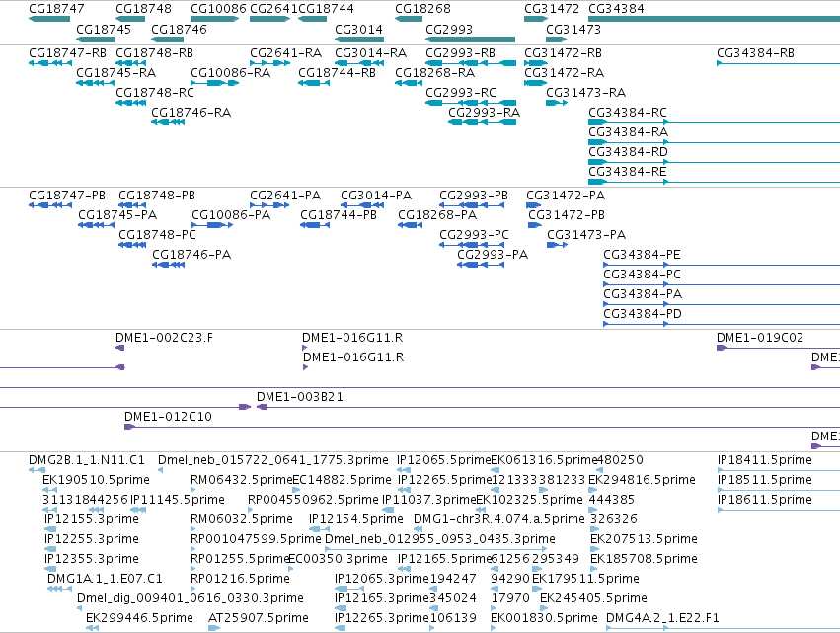Select EST label EK190510.5prime
This screenshot has height=633, width=840.
(96, 480)
